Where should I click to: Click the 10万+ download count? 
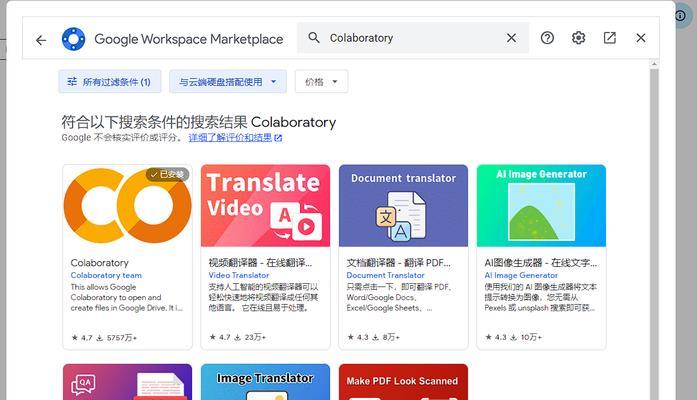pos(531,337)
